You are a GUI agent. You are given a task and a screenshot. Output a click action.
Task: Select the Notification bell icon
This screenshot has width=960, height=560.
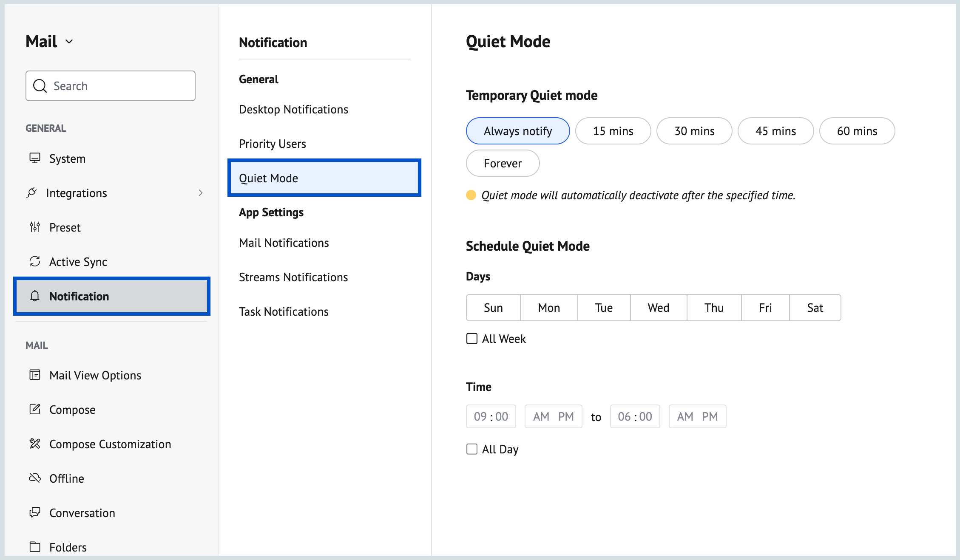point(34,296)
